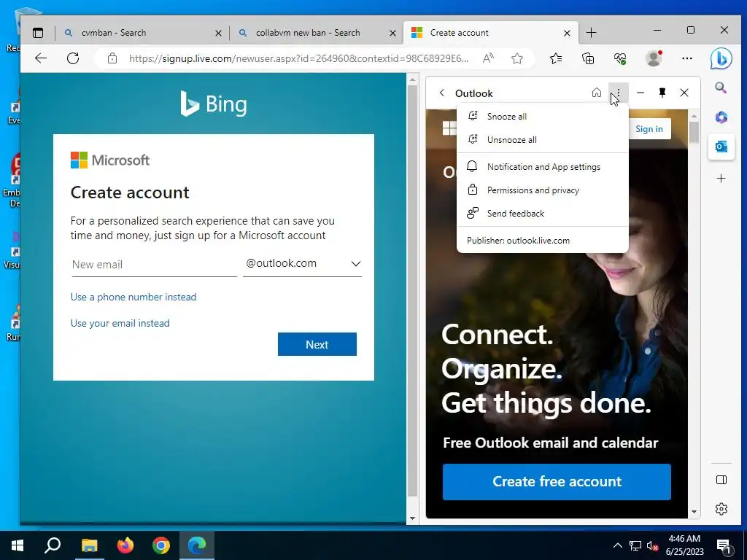Click the sidebar Search magnifier icon
The height and width of the screenshot is (560, 747).
coord(721,87)
